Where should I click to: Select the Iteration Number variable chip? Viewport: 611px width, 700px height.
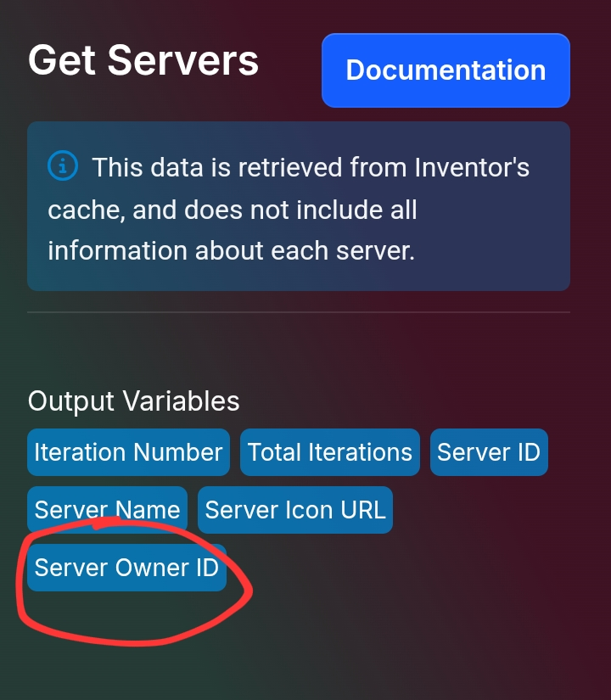point(129,452)
